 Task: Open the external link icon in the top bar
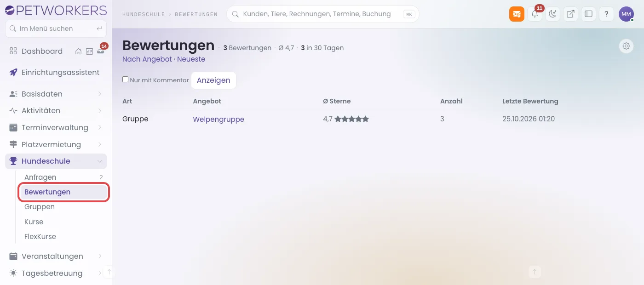[x=570, y=14]
